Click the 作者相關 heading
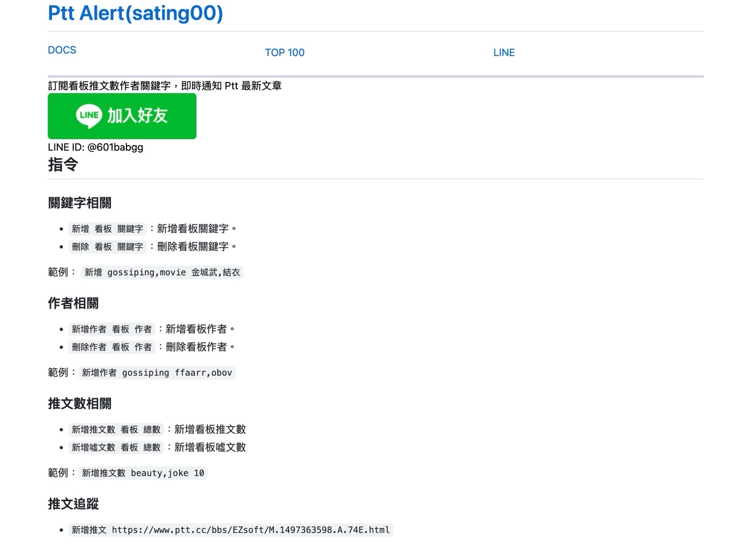Image resolution: width=756 pixels, height=550 pixels. (73, 303)
